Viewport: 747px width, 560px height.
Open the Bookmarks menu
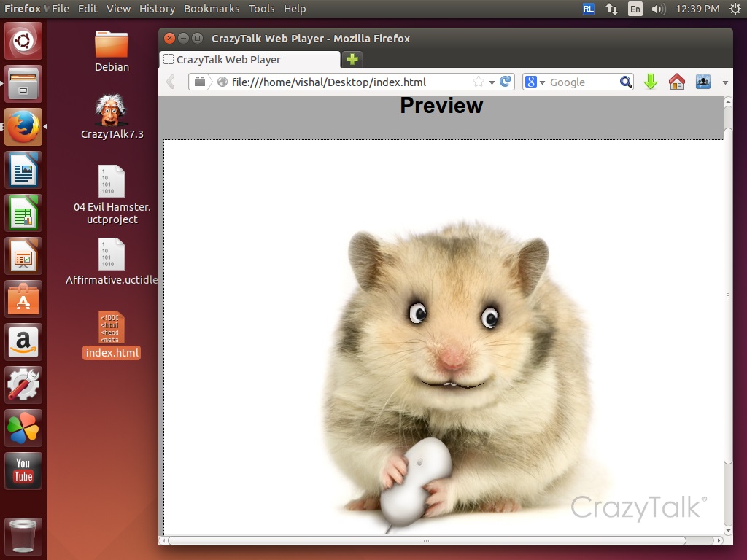(212, 9)
